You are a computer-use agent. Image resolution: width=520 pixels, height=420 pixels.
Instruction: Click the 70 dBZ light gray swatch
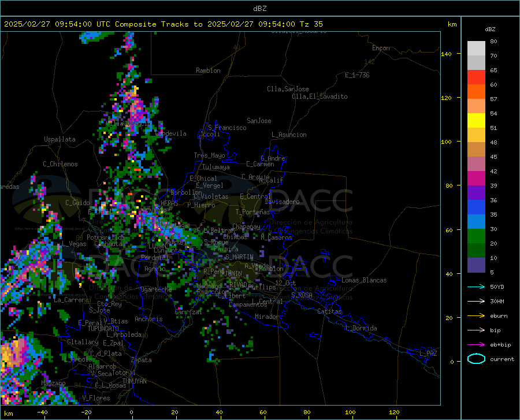pos(476,49)
